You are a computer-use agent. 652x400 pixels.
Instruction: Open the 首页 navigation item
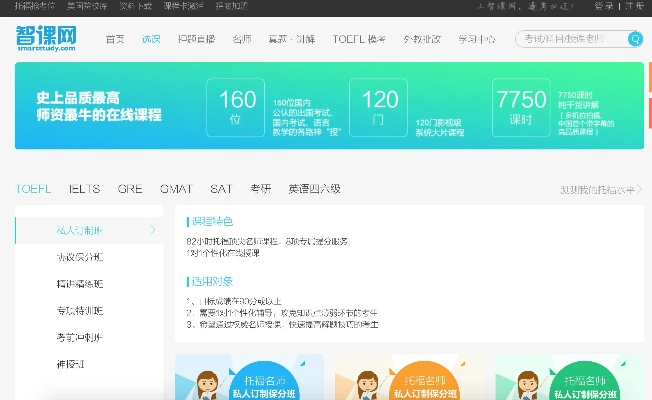click(115, 39)
